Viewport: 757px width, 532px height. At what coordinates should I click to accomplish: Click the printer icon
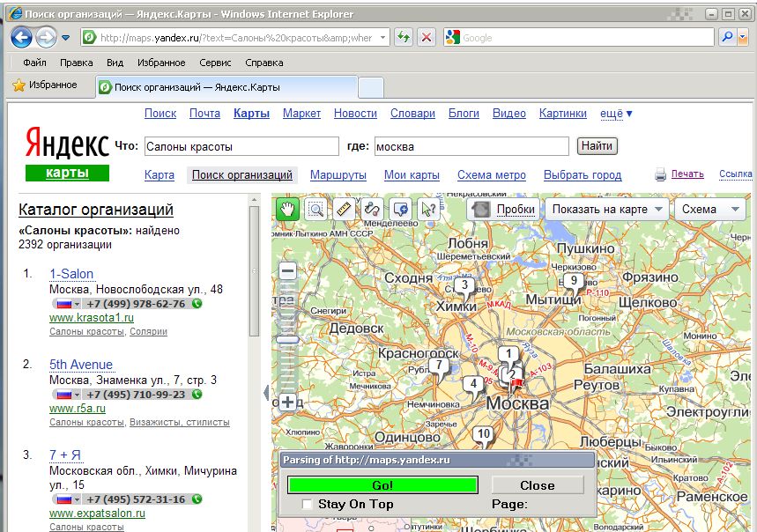660,174
